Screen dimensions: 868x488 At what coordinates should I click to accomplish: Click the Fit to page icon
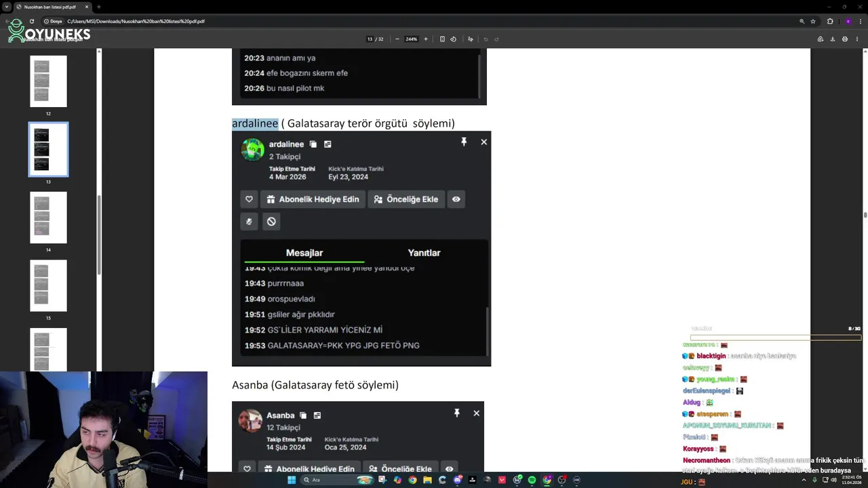click(x=442, y=39)
